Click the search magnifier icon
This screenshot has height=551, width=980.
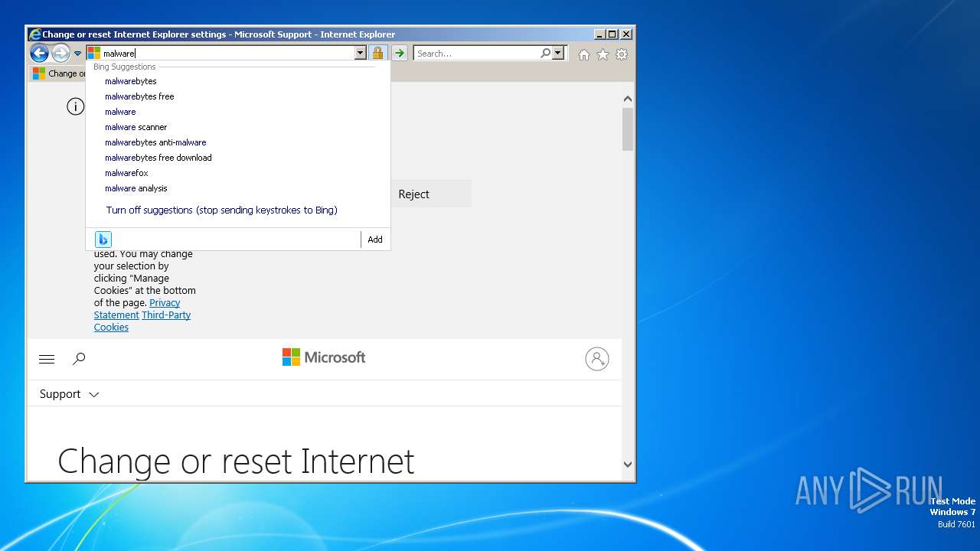[545, 53]
